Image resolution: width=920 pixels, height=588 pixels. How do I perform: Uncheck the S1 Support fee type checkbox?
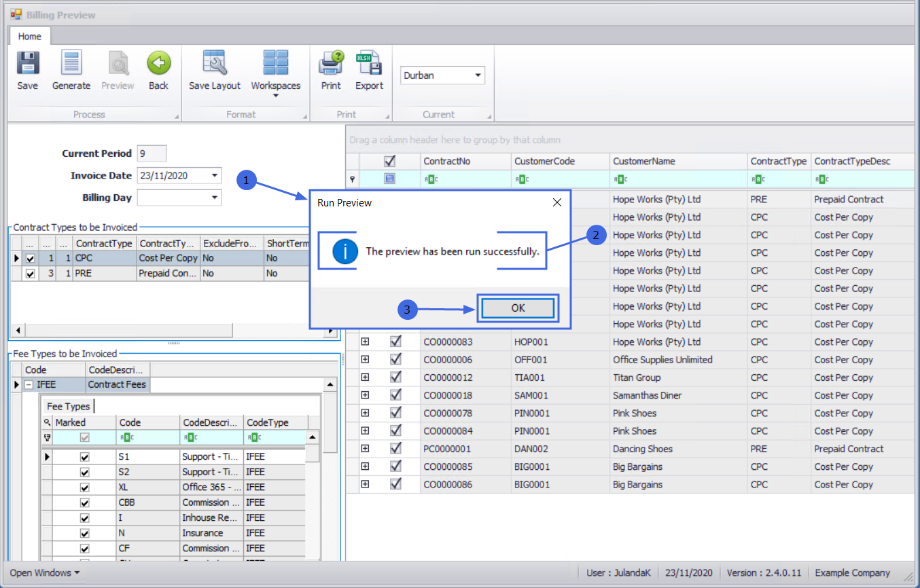pos(84,457)
